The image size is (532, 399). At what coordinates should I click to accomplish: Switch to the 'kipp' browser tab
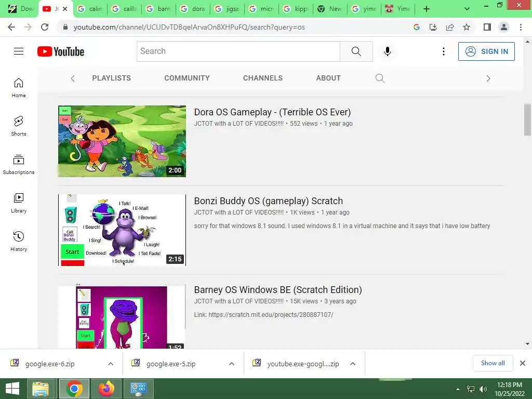(296, 9)
